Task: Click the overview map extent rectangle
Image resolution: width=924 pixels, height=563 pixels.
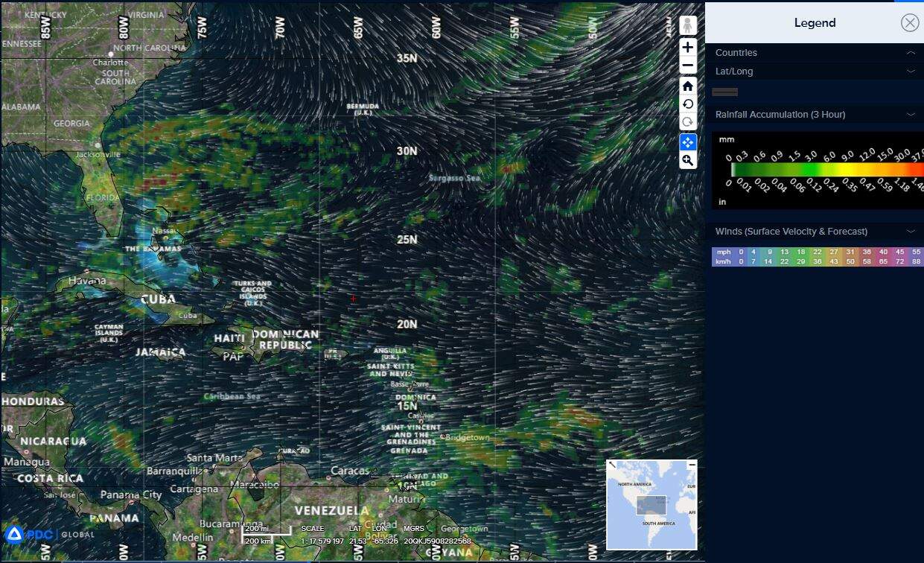Action: pos(651,506)
